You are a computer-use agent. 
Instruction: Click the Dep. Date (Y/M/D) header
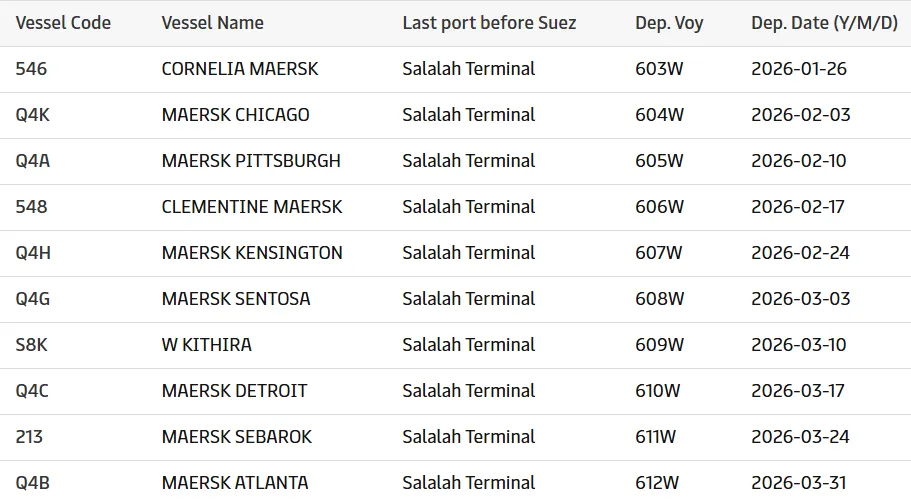click(x=824, y=22)
